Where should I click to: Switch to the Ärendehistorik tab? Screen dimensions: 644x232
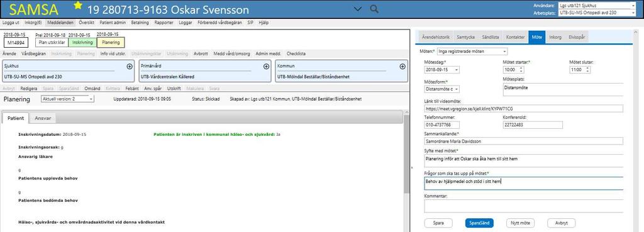coord(436,37)
